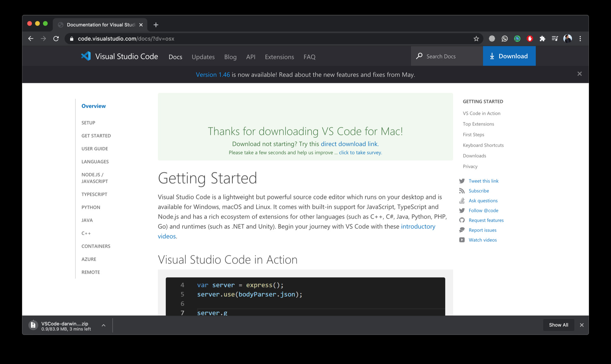
Task: Open the Chrome extensions puzzle icon
Action: [542, 38]
